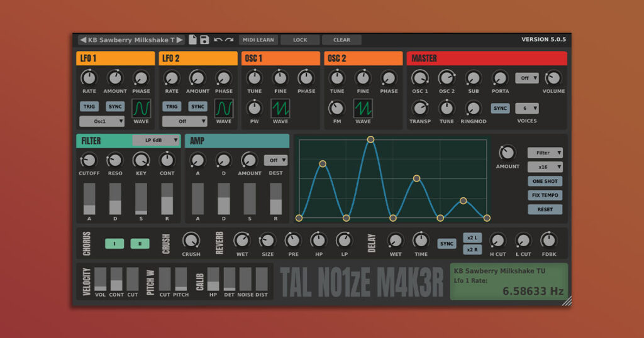Click the Sub oscillator knob
Screen dimensions: 644x338
[473, 78]
